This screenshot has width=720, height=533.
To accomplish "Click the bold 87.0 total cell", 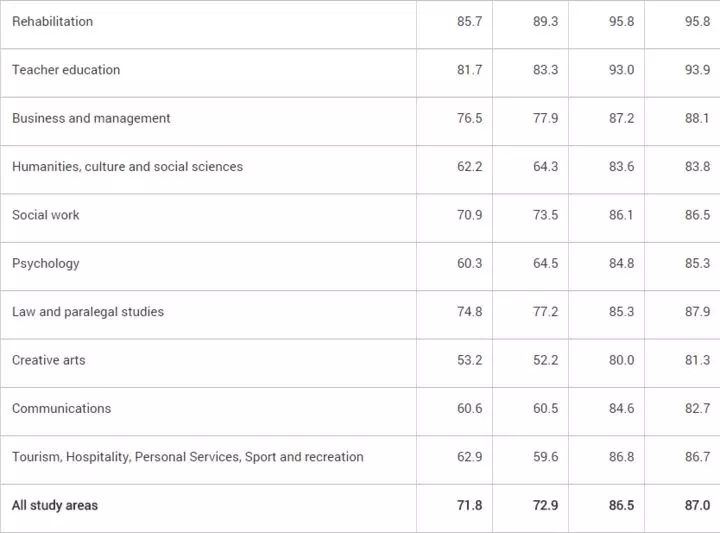I will (x=697, y=505).
